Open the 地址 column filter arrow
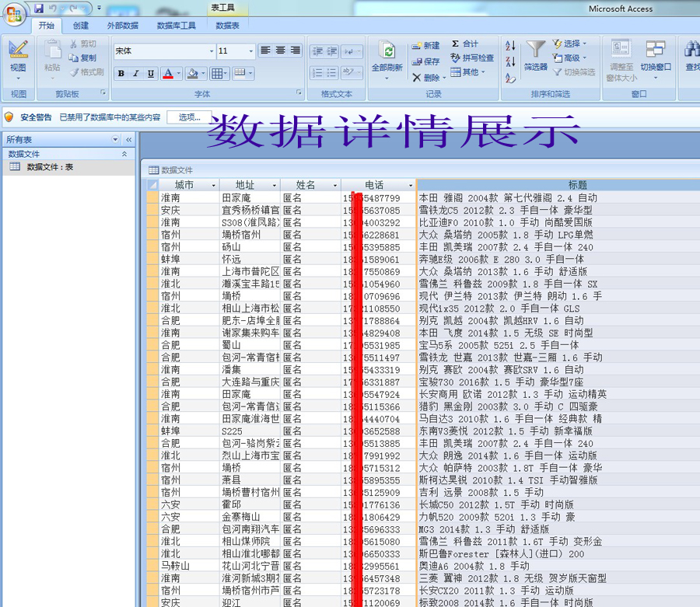This screenshot has height=607, width=700. pyautogui.click(x=274, y=186)
